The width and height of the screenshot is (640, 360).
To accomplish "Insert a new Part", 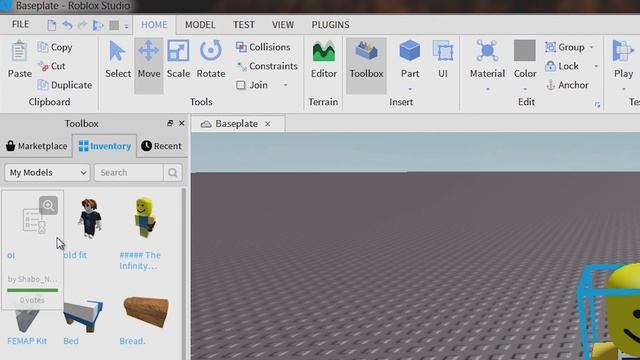I will point(410,59).
